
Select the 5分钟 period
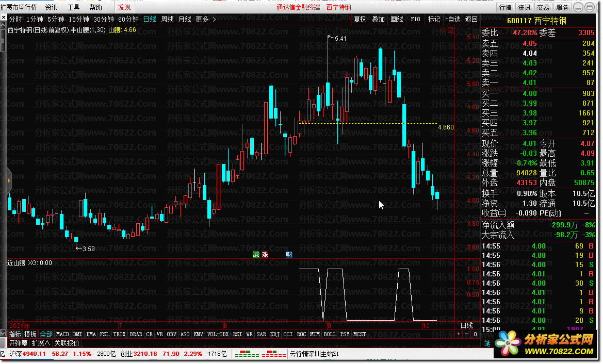[56, 19]
